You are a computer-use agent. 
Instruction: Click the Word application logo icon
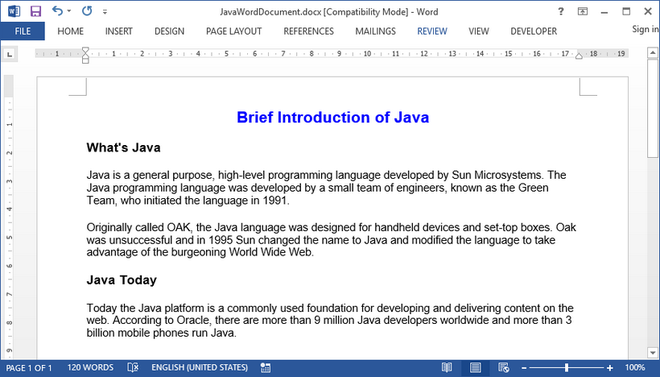[14, 11]
